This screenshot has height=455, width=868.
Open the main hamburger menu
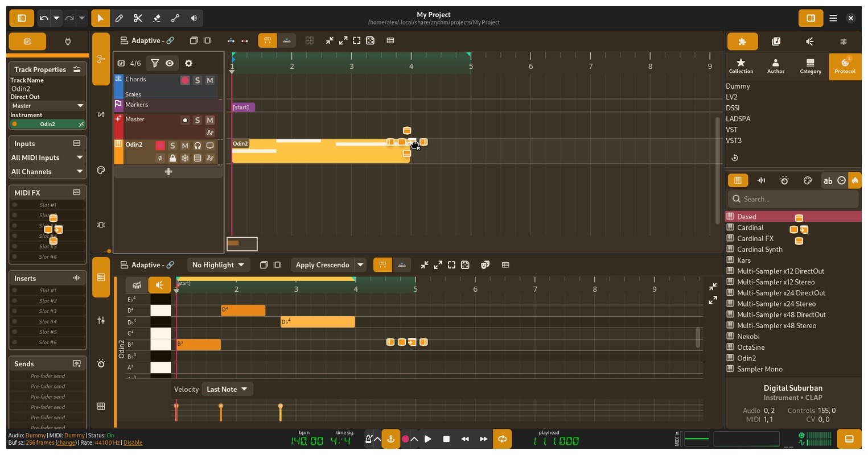point(833,18)
